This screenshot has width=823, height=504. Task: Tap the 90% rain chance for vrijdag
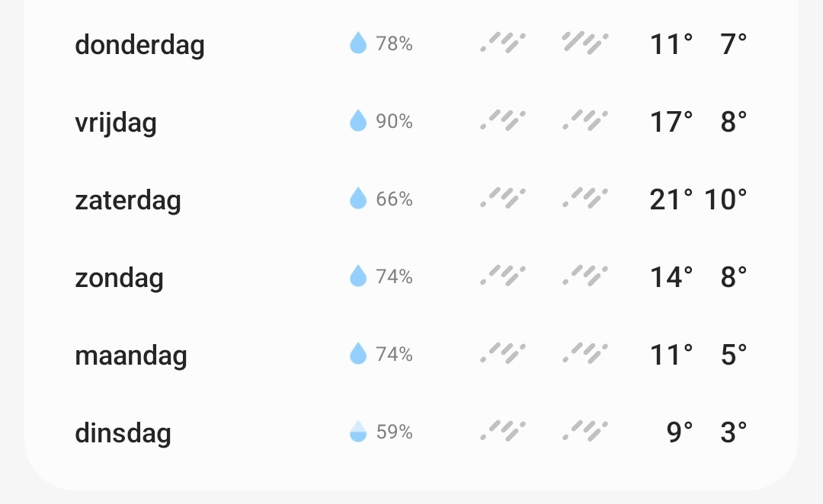coord(394,121)
